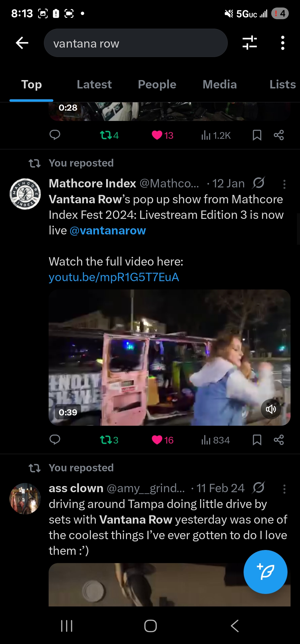The image size is (300, 644).
Task: Open Grok icon on ass clown post
Action: [259, 487]
